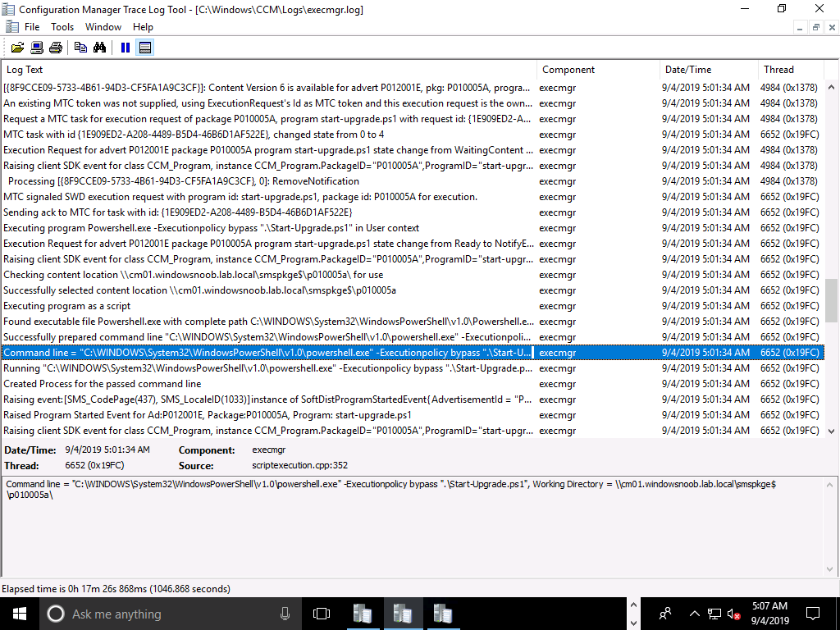Click the details pane scroll-down arrow
840x630 pixels.
click(x=832, y=569)
